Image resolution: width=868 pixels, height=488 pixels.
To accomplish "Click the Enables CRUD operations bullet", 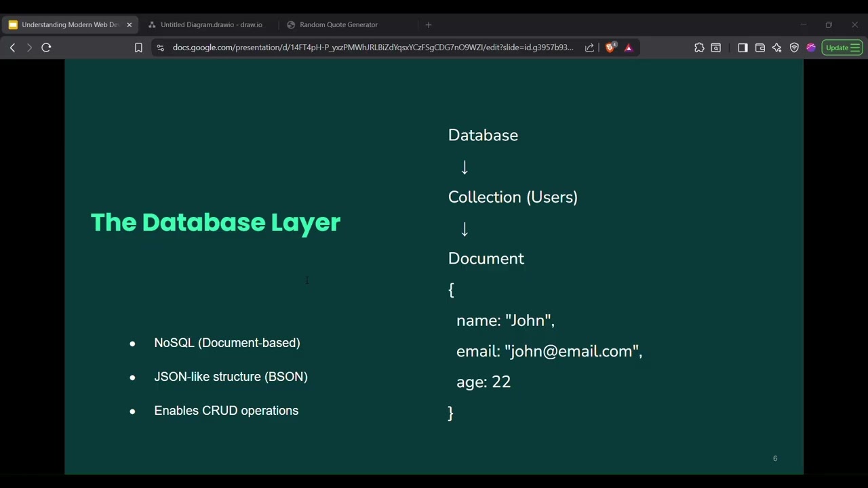I will (x=226, y=411).
